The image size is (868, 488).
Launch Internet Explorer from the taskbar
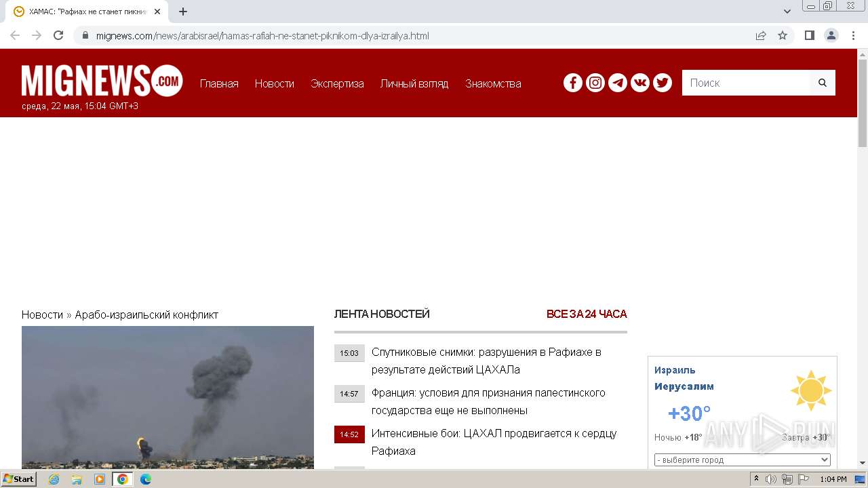click(x=54, y=479)
